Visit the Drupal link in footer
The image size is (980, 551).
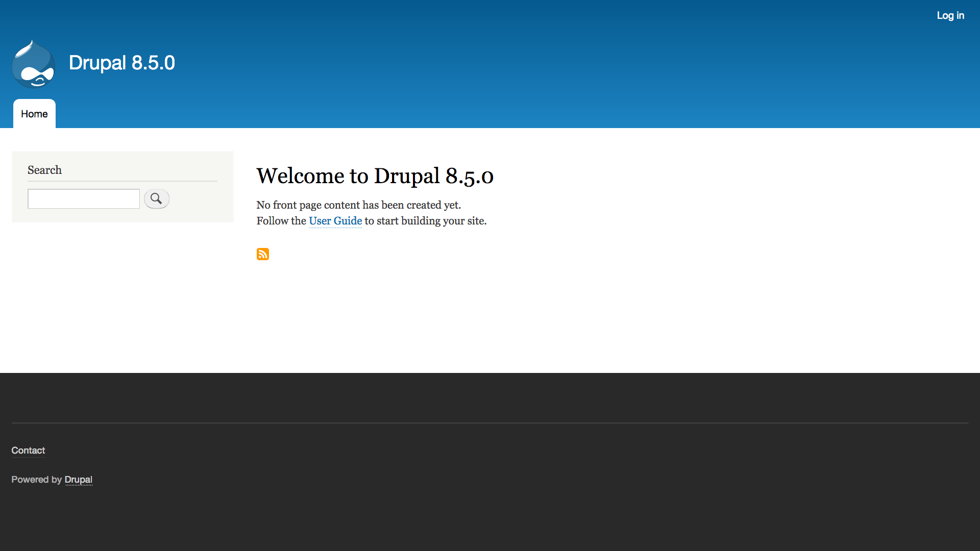(x=79, y=480)
